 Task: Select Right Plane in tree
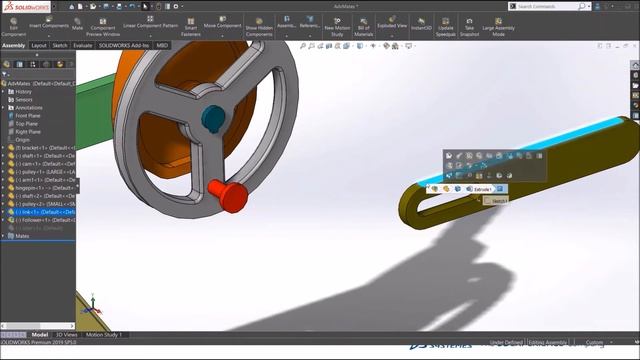point(28,132)
